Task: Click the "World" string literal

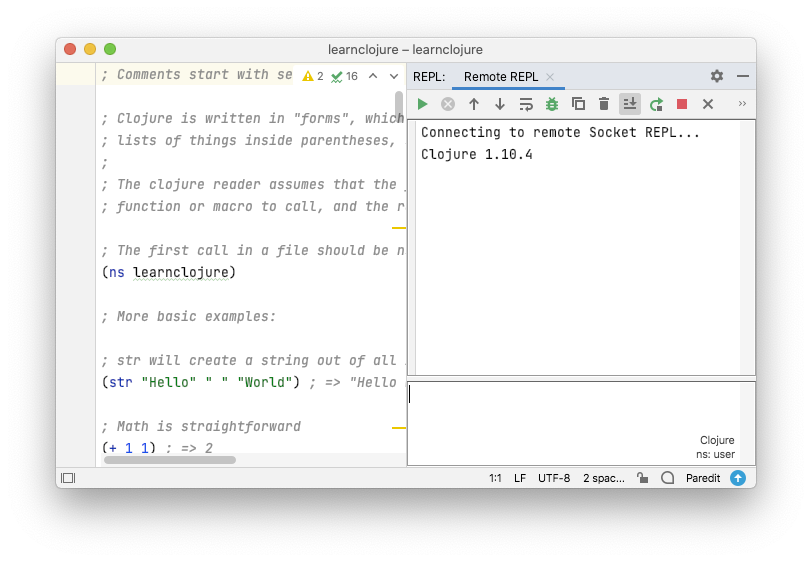Action: pos(265,382)
